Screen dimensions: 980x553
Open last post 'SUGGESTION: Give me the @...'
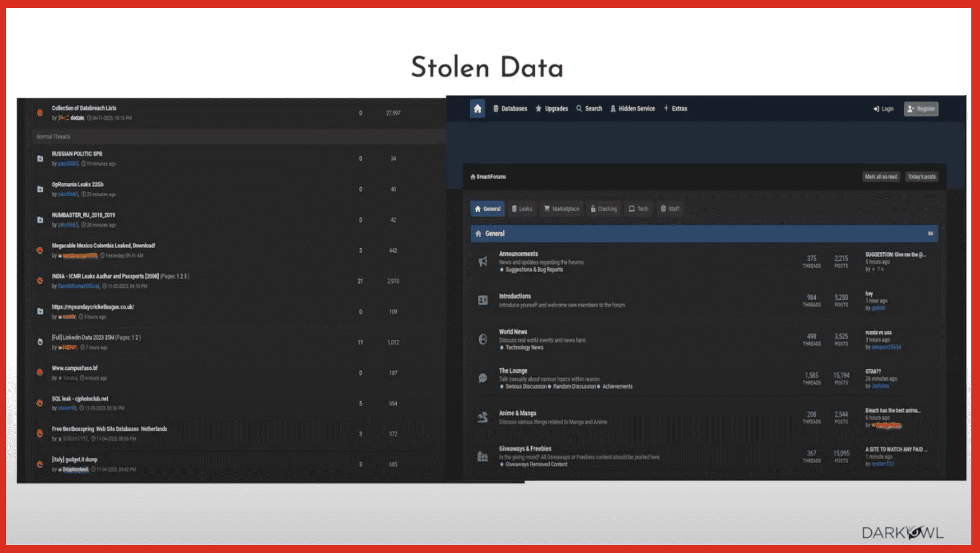pyautogui.click(x=895, y=255)
